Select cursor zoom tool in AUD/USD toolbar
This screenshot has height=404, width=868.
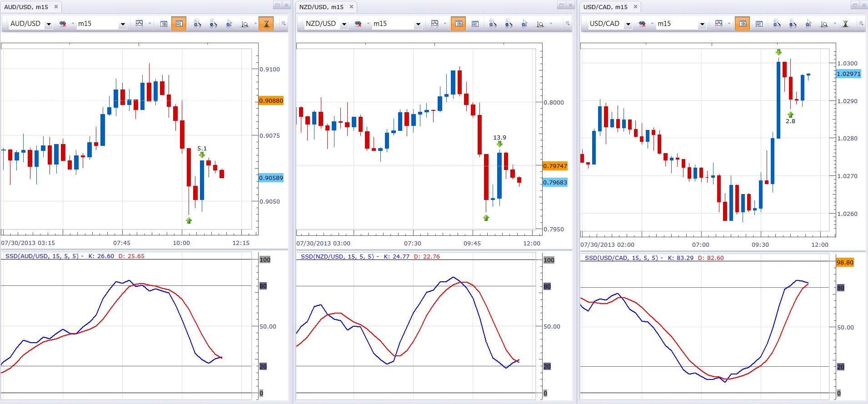(x=229, y=24)
